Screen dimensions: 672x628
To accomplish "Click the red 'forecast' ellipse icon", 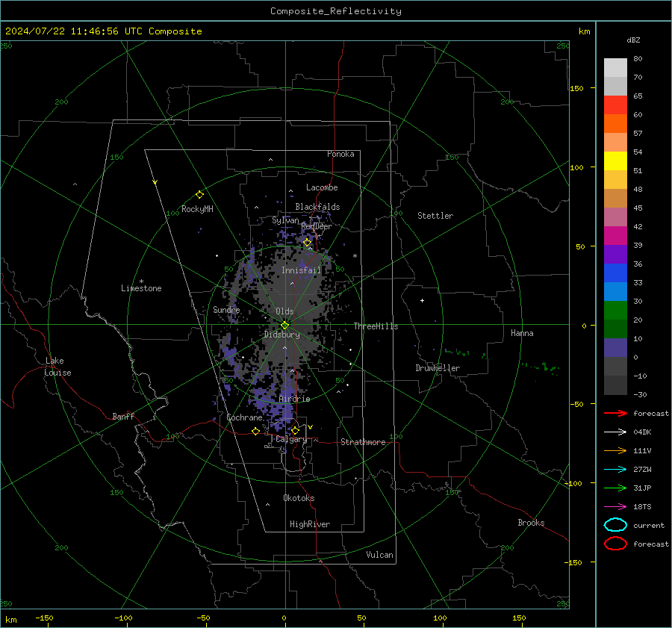I will (615, 543).
